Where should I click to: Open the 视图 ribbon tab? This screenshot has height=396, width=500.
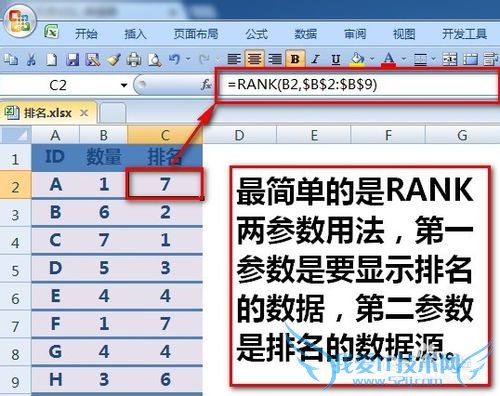tap(404, 34)
